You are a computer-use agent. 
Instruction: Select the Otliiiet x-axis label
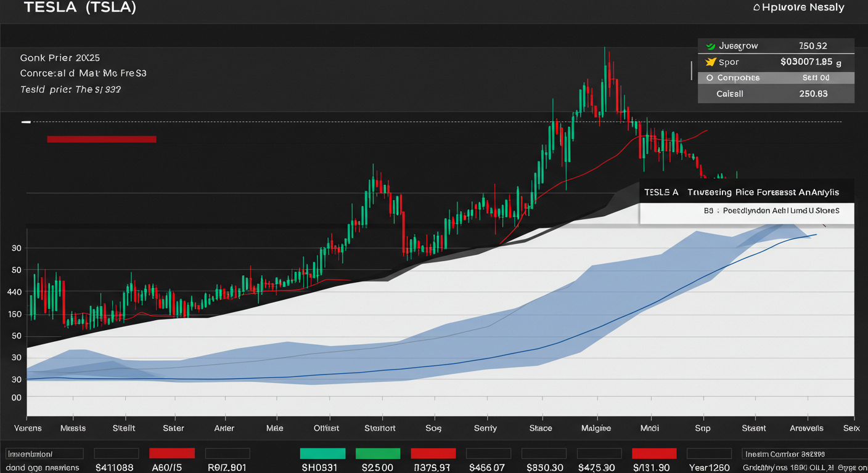tap(326, 428)
